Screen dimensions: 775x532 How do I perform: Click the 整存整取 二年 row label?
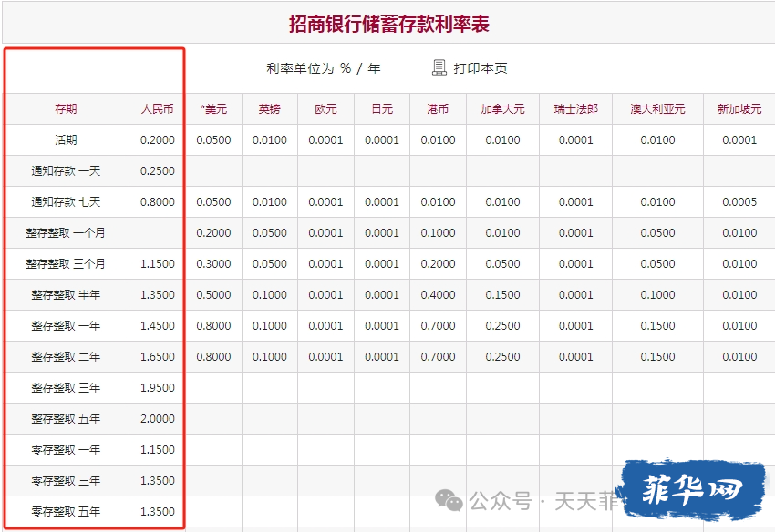[x=66, y=357]
